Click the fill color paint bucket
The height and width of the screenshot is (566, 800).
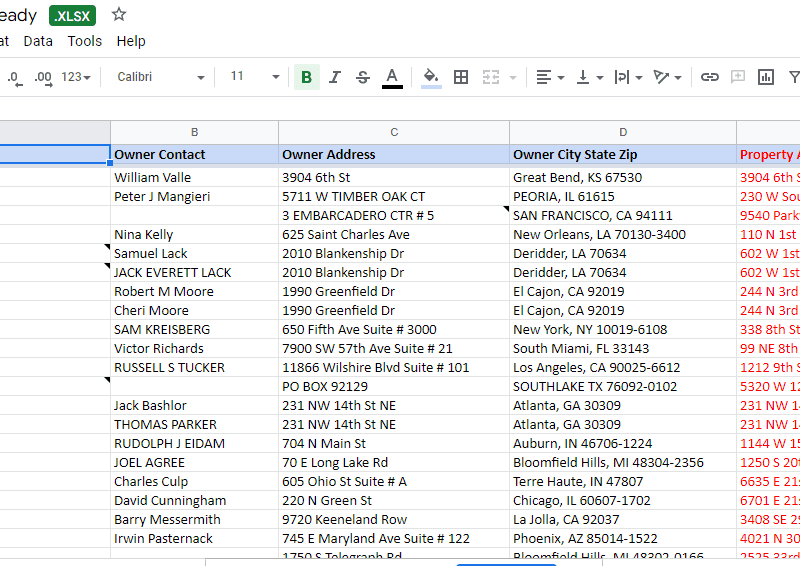[x=431, y=77]
